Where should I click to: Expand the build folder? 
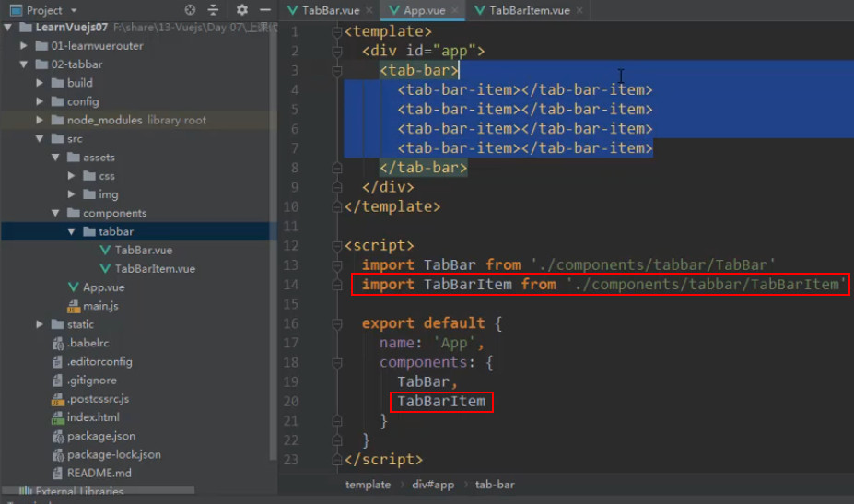[x=40, y=83]
